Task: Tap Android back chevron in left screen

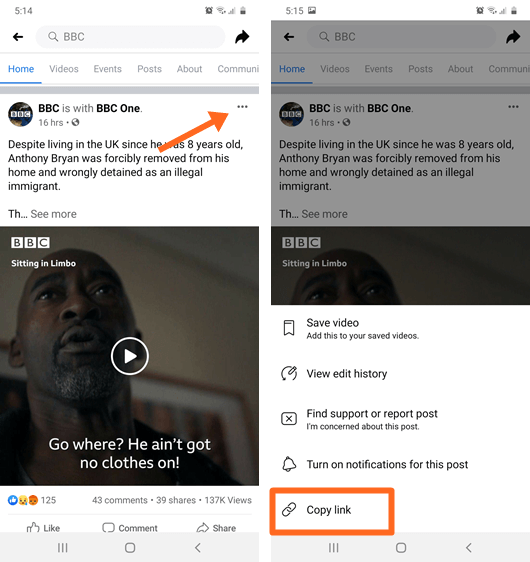Action: 197,548
